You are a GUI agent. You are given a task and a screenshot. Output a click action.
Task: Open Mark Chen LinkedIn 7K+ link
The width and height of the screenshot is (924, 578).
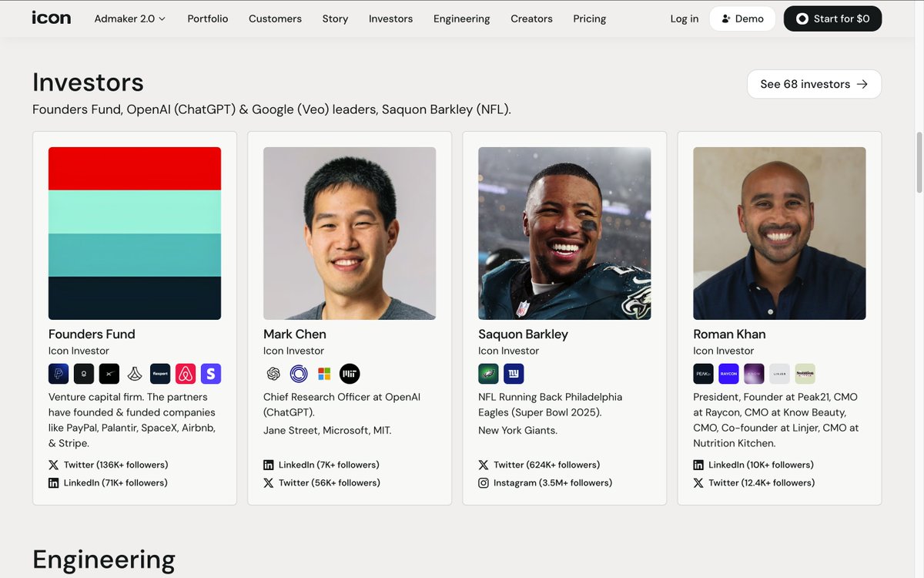(x=321, y=465)
